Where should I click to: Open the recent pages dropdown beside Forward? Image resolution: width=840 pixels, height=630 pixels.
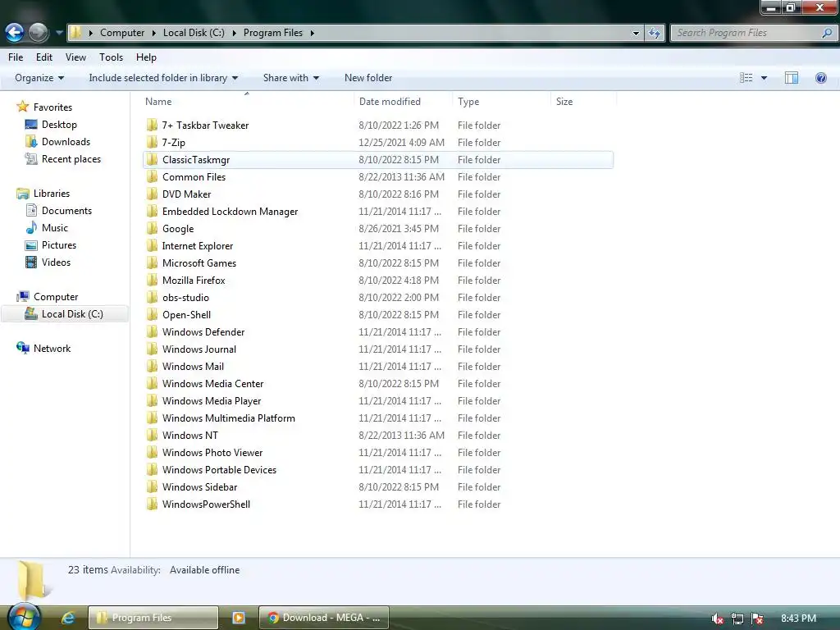pyautogui.click(x=59, y=33)
